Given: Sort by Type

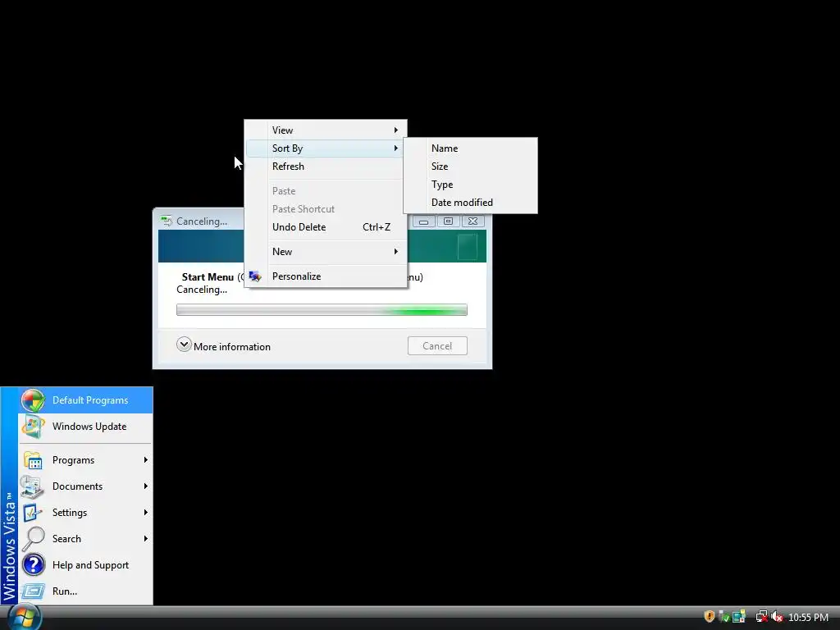Looking at the screenshot, I should tap(470, 185).
